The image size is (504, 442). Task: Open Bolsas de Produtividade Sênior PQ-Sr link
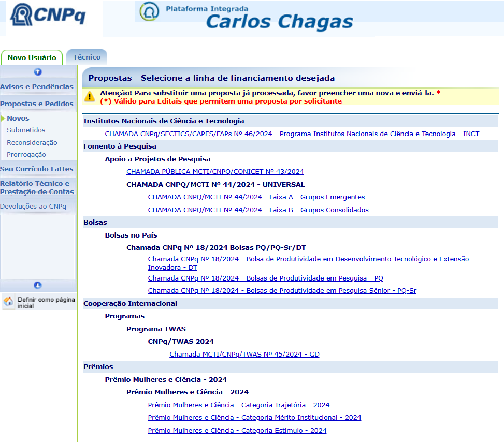282,290
